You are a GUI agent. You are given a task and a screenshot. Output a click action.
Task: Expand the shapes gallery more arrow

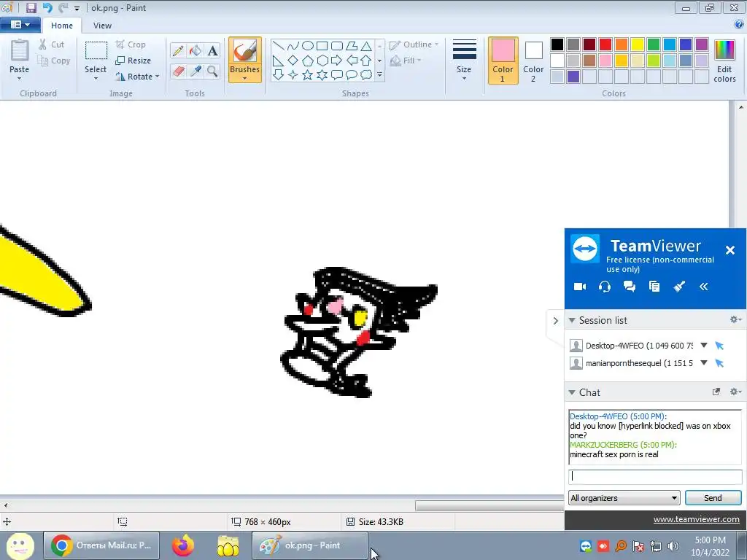coord(379,75)
